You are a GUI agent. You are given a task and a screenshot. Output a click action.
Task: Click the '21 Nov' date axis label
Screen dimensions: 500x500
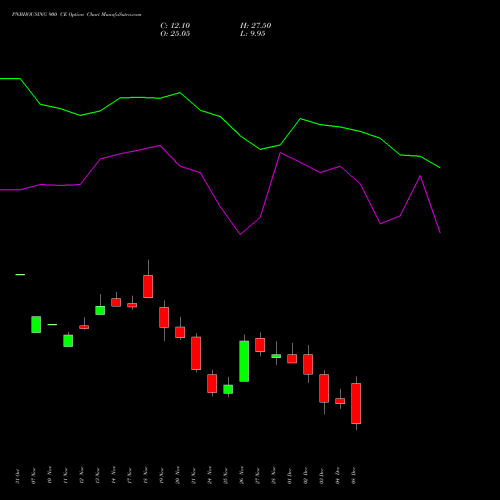[x=194, y=476]
